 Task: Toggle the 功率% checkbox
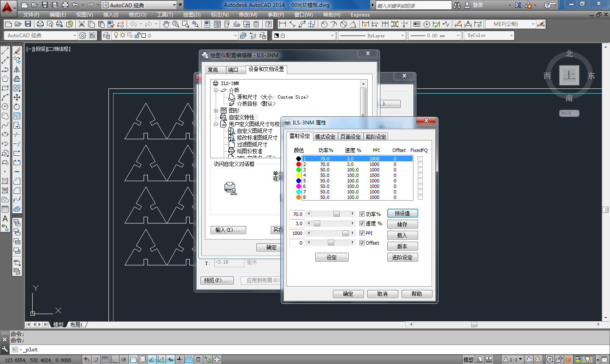click(x=362, y=214)
